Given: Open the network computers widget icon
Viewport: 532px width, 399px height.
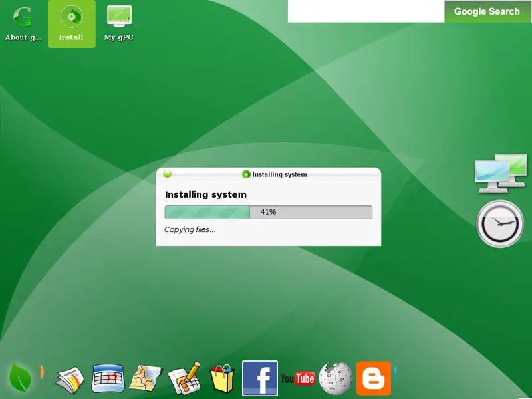Looking at the screenshot, I should [x=501, y=174].
